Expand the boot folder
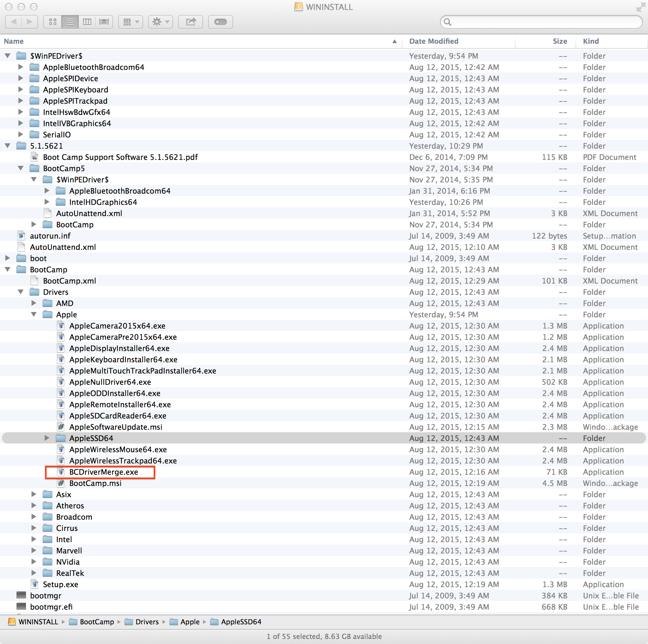Viewport: 648px width, 644px height. [x=7, y=258]
